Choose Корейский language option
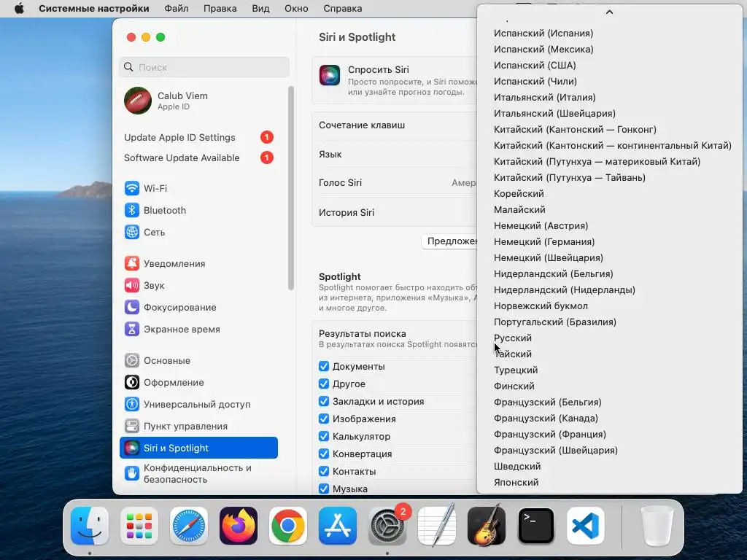 [x=609, y=193]
